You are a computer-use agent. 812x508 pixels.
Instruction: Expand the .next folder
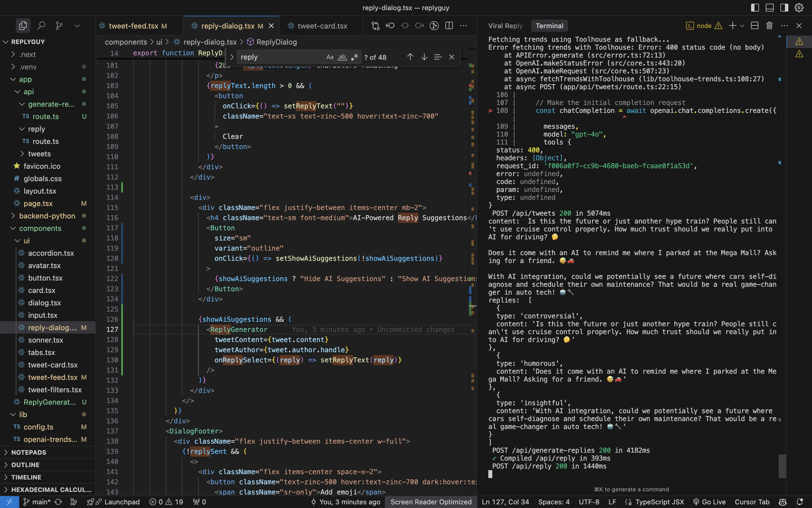48,54
